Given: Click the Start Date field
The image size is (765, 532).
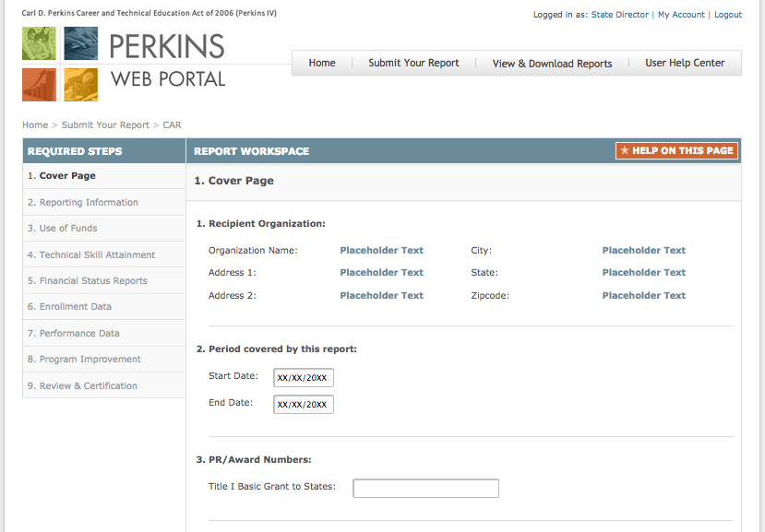Looking at the screenshot, I should 303,377.
